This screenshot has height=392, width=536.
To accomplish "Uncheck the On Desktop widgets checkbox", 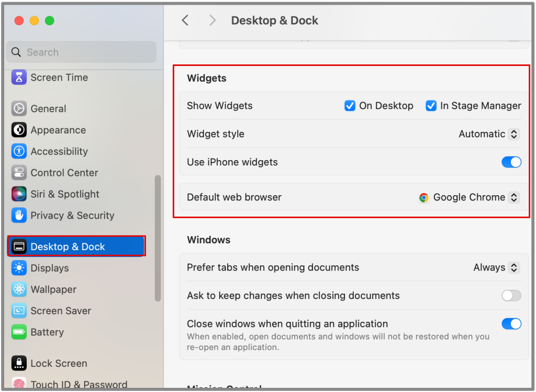I will click(349, 106).
